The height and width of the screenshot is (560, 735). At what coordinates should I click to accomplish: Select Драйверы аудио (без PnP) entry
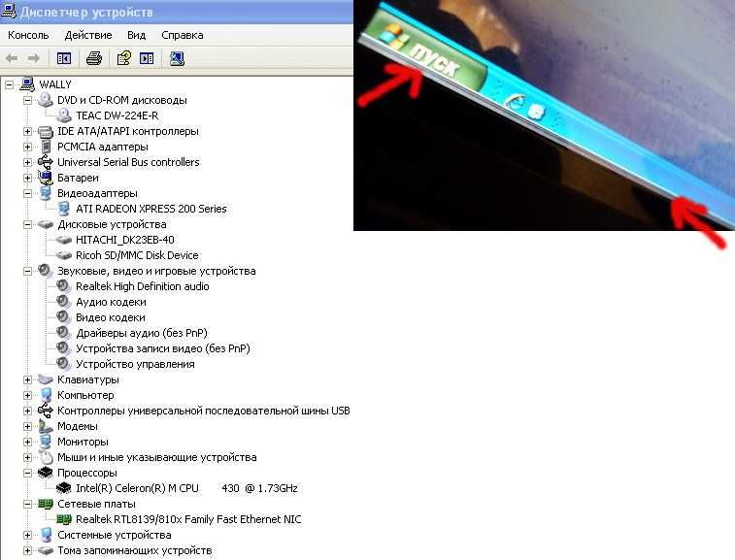[x=141, y=333]
